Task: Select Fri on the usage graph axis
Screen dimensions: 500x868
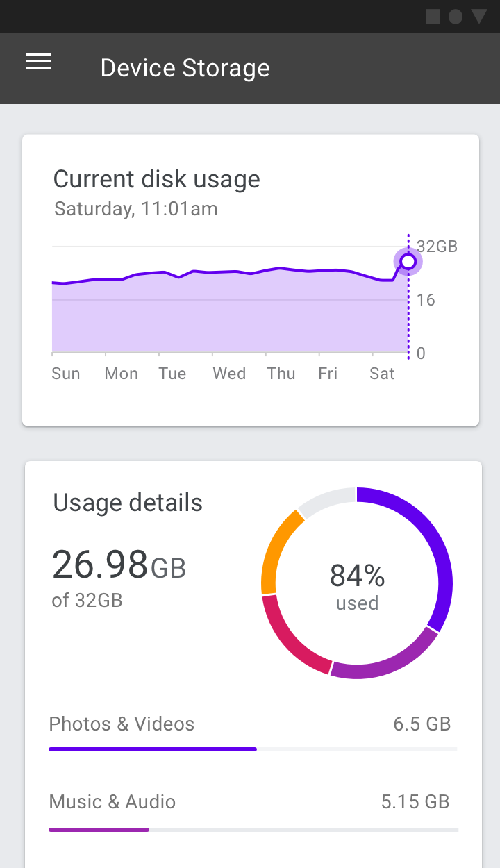Action: click(x=328, y=374)
